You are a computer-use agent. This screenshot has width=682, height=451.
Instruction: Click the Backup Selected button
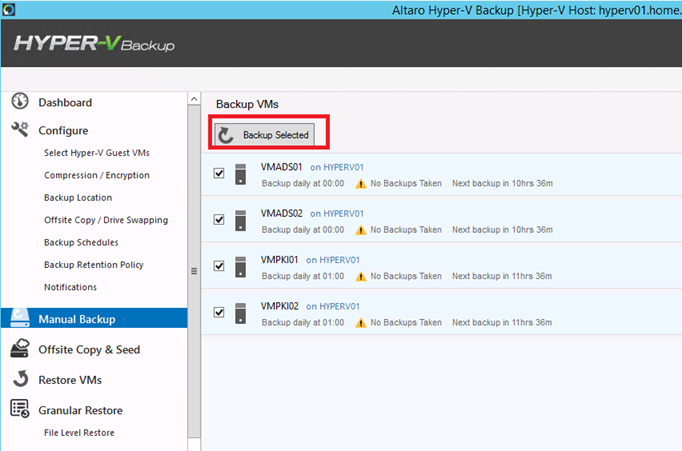pyautogui.click(x=264, y=135)
